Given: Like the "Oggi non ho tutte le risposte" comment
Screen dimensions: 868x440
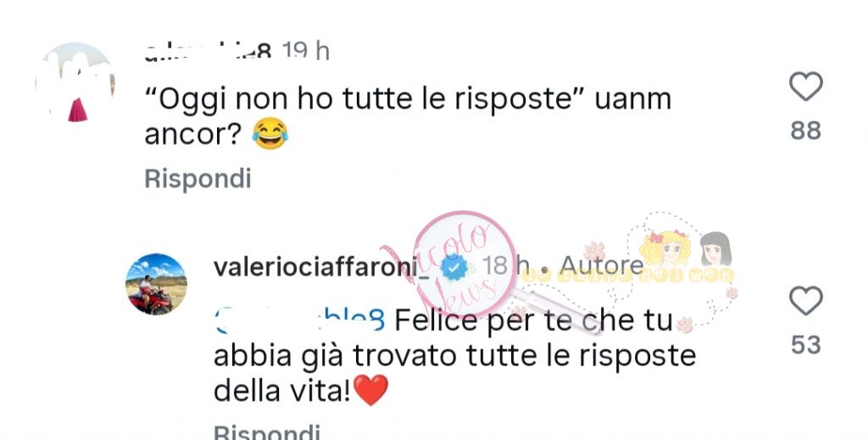Looking at the screenshot, I should tap(805, 86).
